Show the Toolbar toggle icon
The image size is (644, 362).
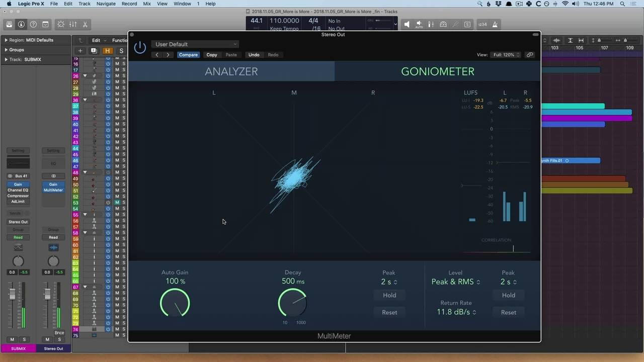click(x=45, y=24)
